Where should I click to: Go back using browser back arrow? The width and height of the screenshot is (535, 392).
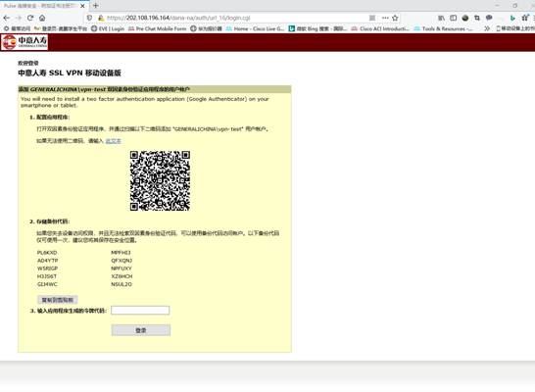[x=7, y=18]
